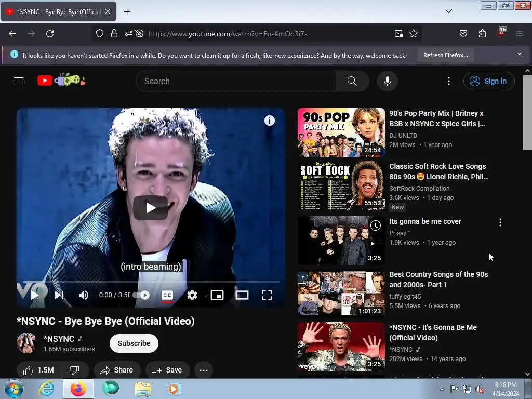Save the video to a playlist

pos(167,370)
